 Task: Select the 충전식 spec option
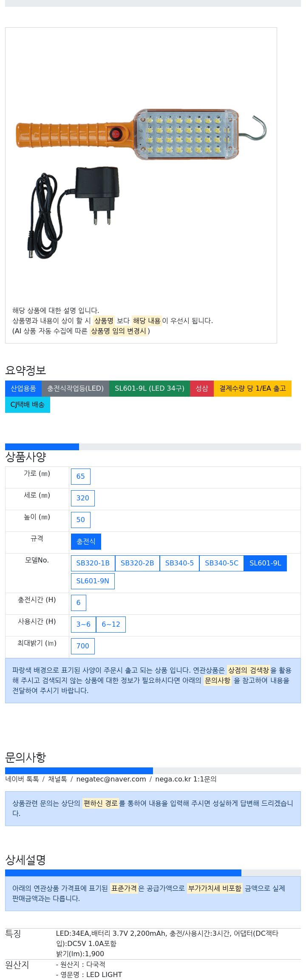click(x=86, y=542)
